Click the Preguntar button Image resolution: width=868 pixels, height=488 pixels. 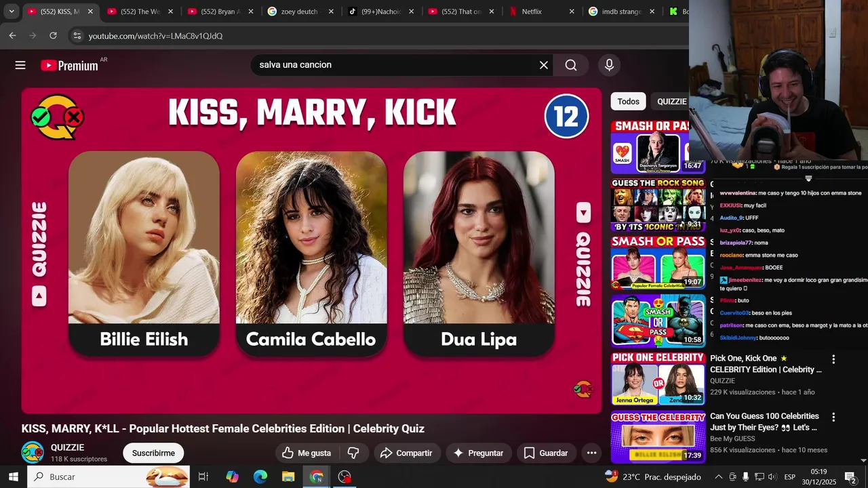479,453
